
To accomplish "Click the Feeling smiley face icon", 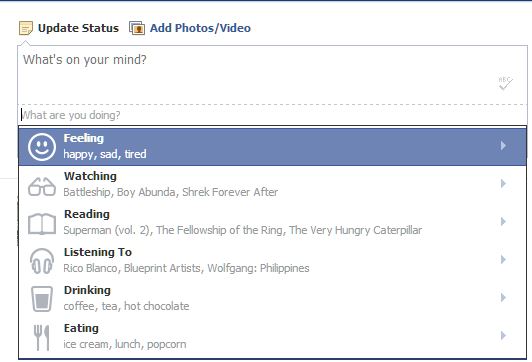I will (x=42, y=147).
